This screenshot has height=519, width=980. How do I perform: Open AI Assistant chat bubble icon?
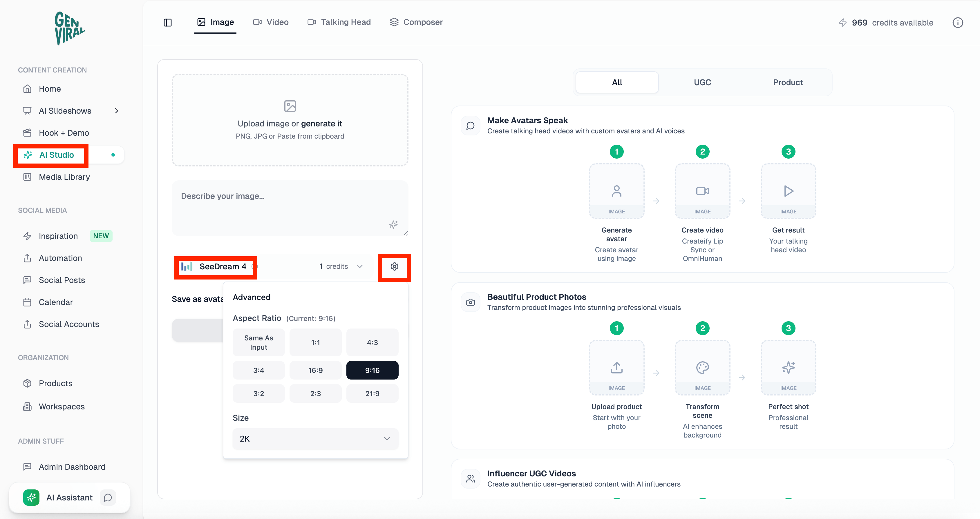[x=108, y=498]
